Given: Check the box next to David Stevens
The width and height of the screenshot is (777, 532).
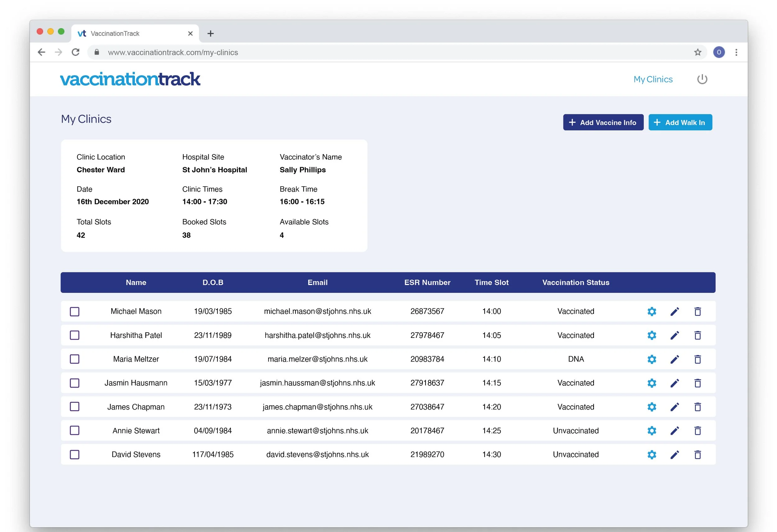Looking at the screenshot, I should (75, 454).
